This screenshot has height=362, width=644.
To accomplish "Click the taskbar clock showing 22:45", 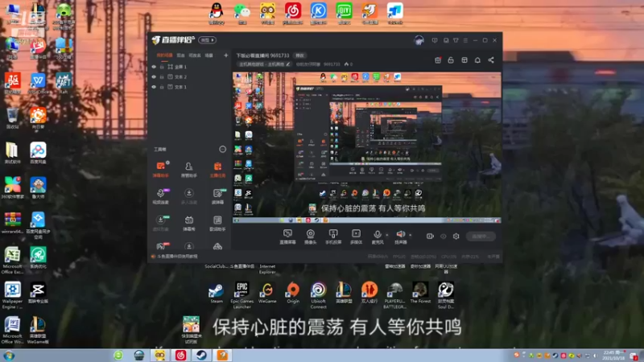I will pos(613,356).
